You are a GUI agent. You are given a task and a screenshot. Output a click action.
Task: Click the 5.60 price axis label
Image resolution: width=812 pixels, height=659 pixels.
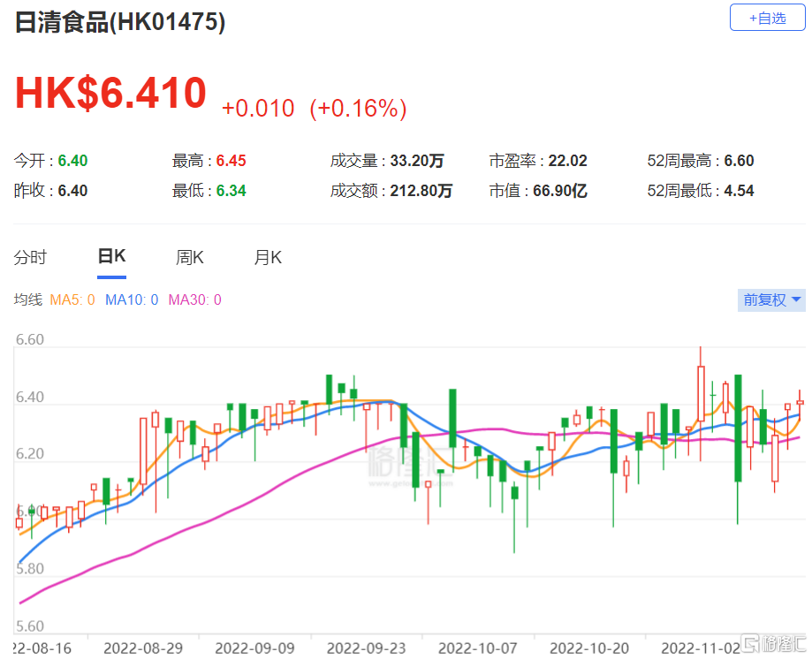(x=29, y=626)
